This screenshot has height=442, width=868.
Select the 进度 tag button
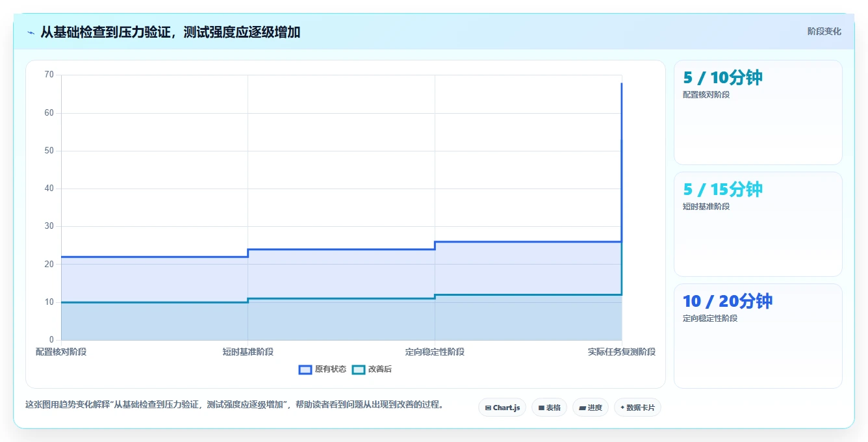pos(591,408)
